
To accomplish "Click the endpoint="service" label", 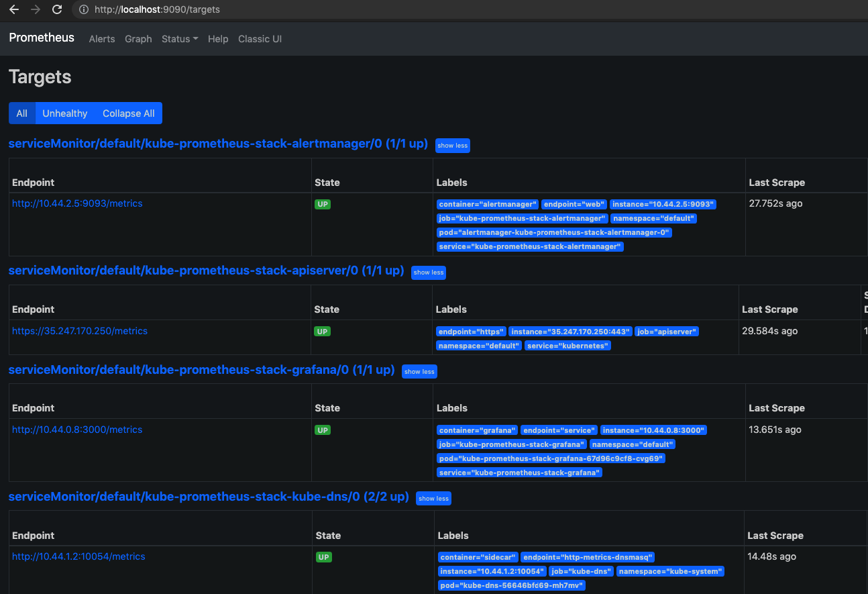I will [559, 430].
